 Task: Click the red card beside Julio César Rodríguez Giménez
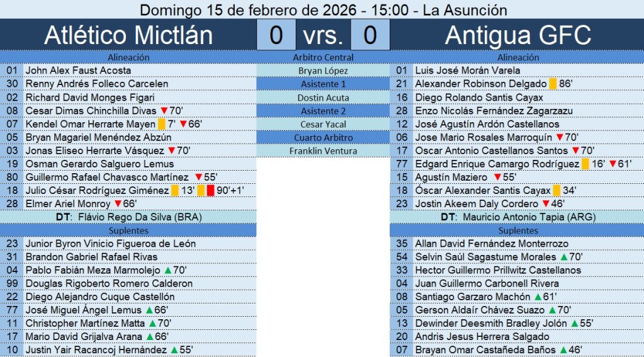coord(210,190)
